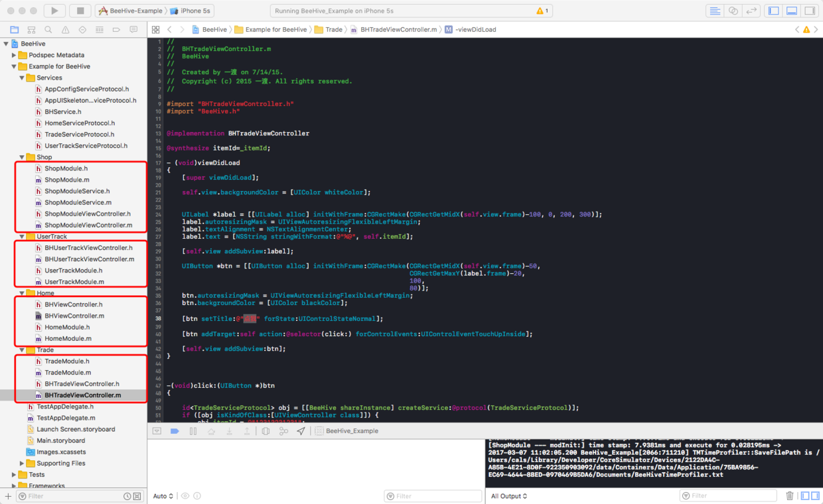Open the Auto variables scope dropdown
Screen dimensions: 823x504
pyautogui.click(x=163, y=496)
